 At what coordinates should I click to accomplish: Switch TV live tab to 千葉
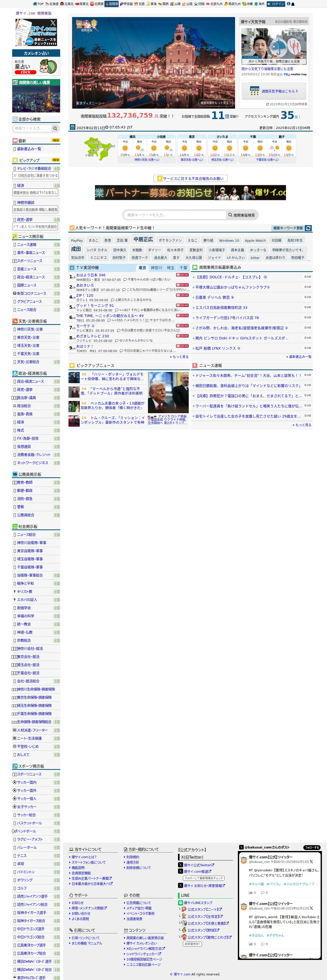[183, 268]
